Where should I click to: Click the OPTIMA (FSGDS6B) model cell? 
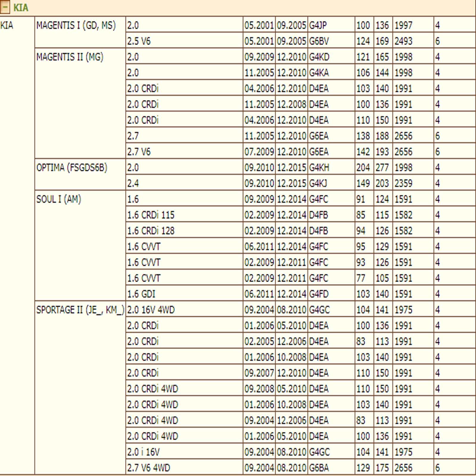coord(72,167)
